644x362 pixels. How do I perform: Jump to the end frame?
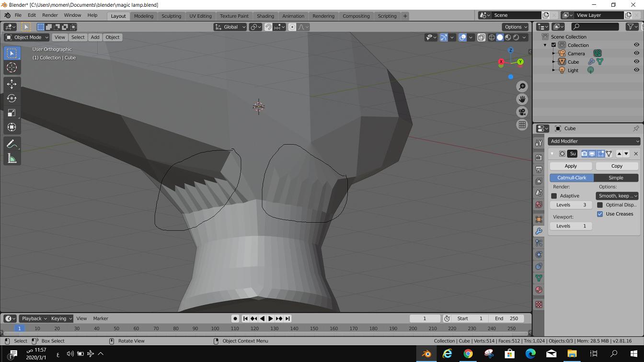tap(287, 318)
